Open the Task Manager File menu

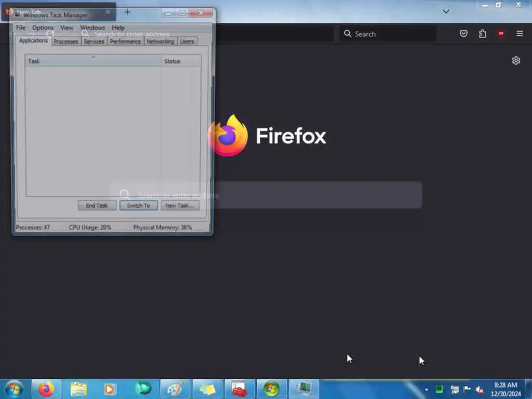pos(21,28)
